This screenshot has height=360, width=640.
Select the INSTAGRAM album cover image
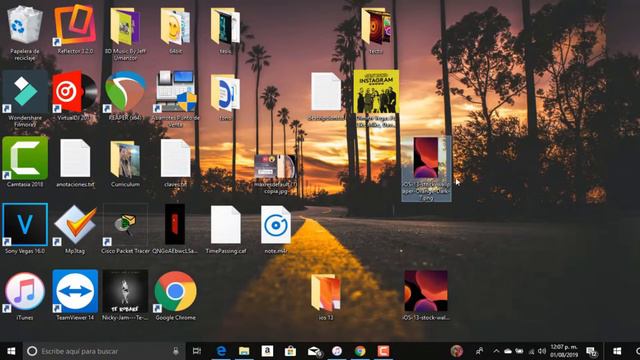pos(376,92)
